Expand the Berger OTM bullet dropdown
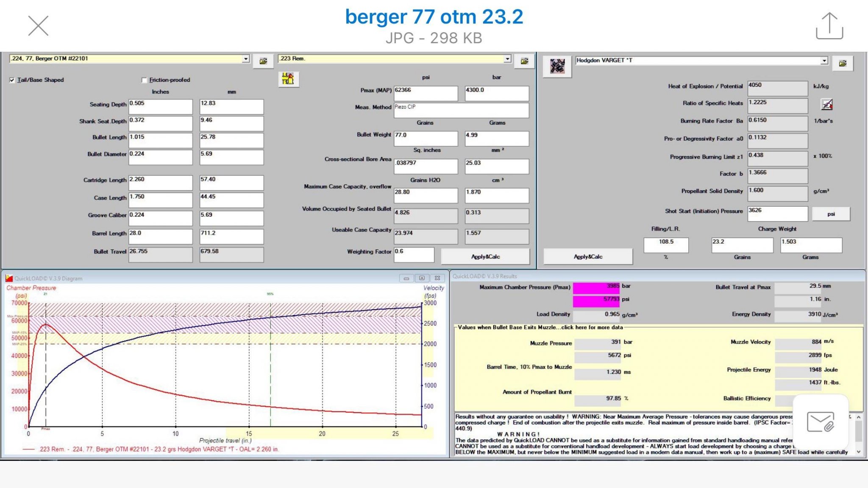 coord(246,59)
